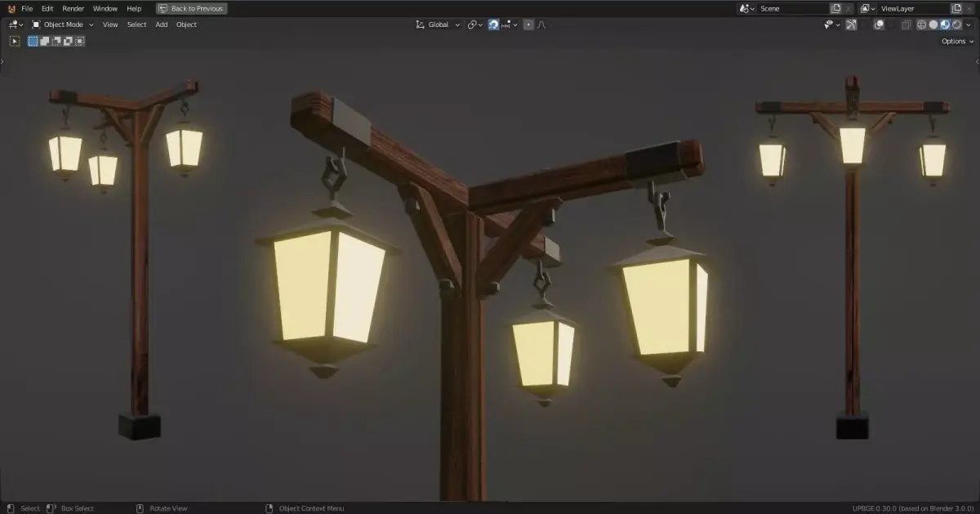This screenshot has height=514, width=980.
Task: Click the Scene browse icon
Action: click(746, 8)
